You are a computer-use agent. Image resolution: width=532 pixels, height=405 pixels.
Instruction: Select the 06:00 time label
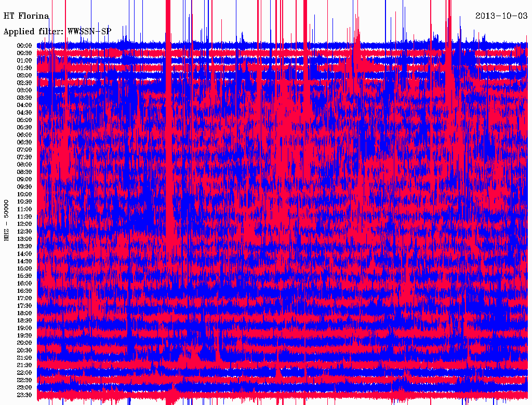coord(24,134)
